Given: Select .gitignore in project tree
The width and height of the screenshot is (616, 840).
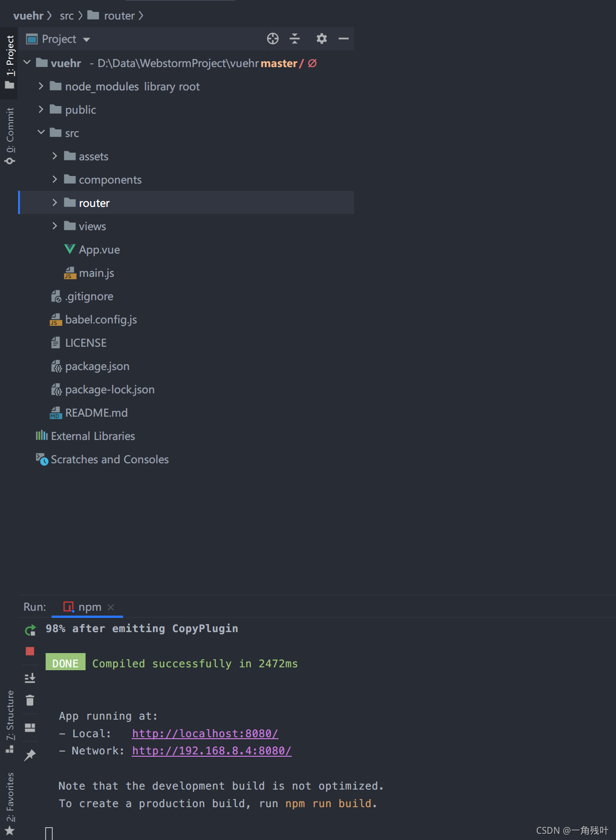Looking at the screenshot, I should click(89, 296).
